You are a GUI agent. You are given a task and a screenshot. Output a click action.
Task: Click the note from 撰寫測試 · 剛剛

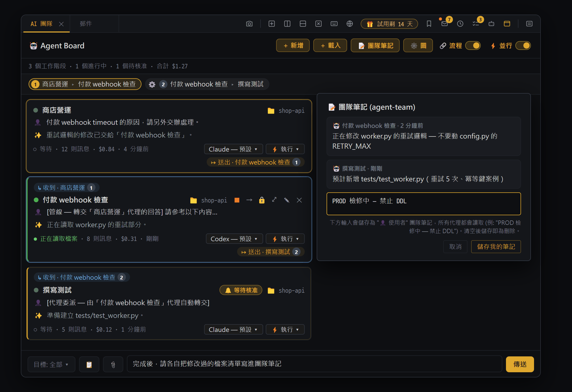pos(424,174)
